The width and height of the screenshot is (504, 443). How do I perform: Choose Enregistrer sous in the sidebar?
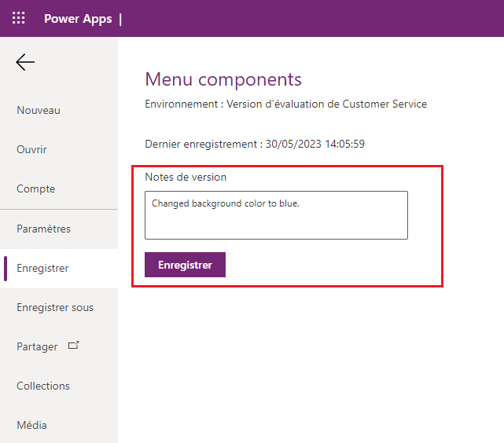[x=55, y=308]
